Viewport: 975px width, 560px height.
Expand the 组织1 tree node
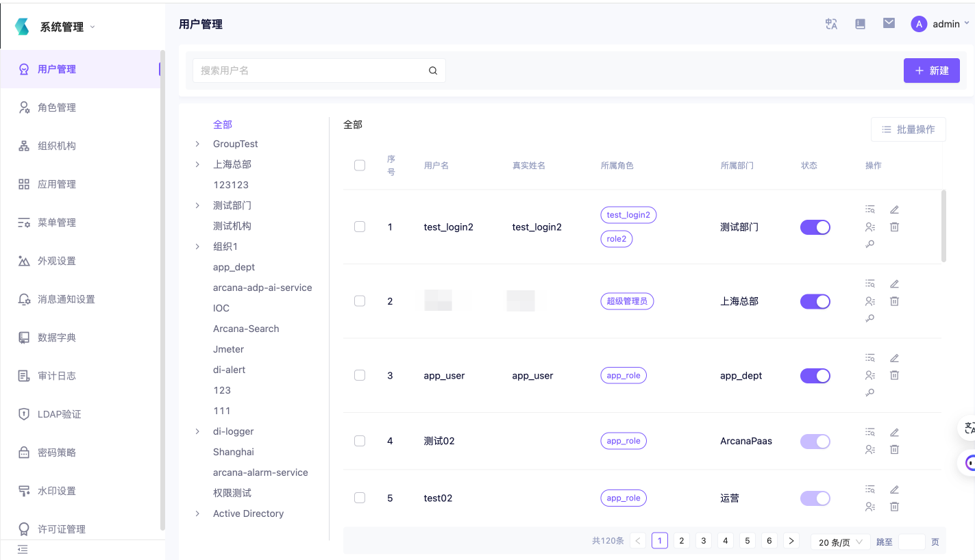coord(197,246)
